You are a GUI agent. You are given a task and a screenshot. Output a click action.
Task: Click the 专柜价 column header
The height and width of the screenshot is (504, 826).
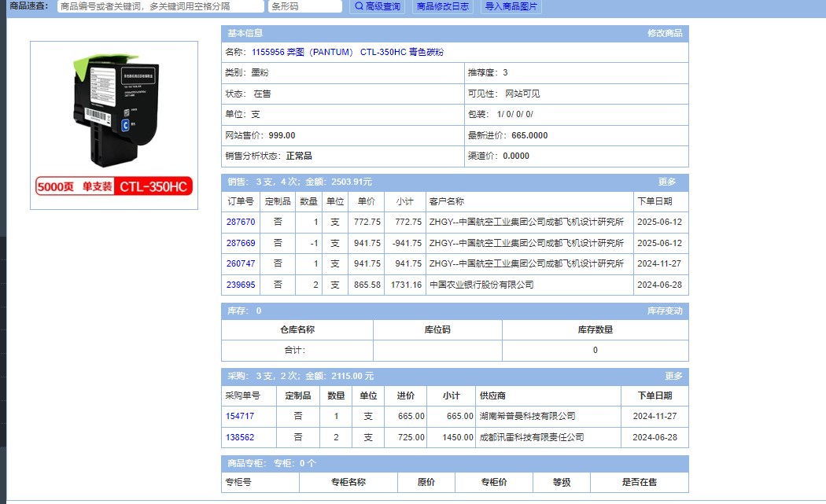click(x=494, y=482)
